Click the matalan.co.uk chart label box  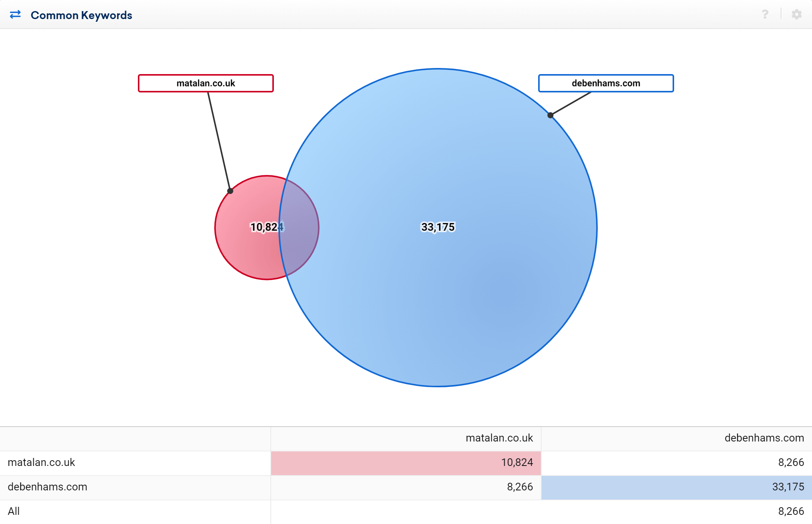click(206, 83)
